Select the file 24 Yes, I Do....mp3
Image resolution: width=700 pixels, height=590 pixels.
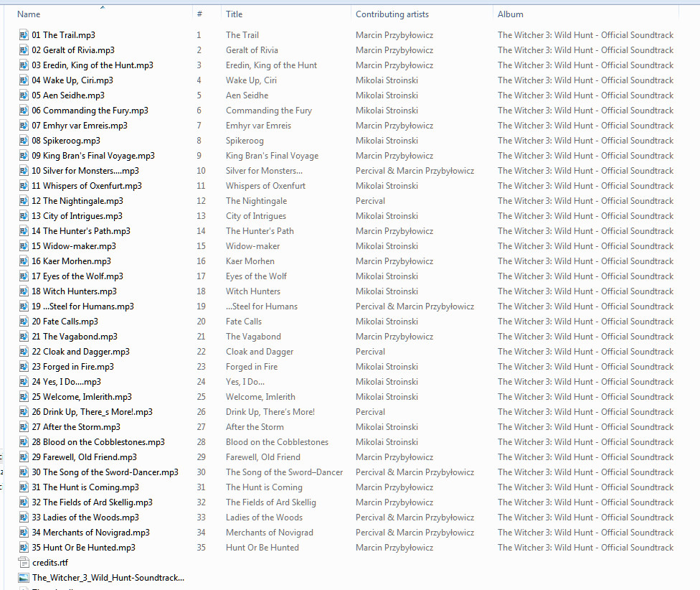(x=66, y=382)
